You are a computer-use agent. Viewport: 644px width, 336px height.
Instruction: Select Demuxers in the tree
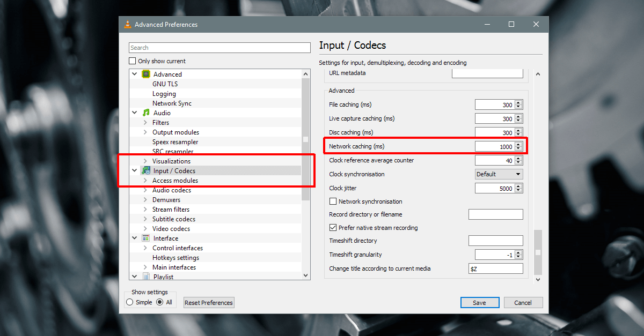[165, 199]
